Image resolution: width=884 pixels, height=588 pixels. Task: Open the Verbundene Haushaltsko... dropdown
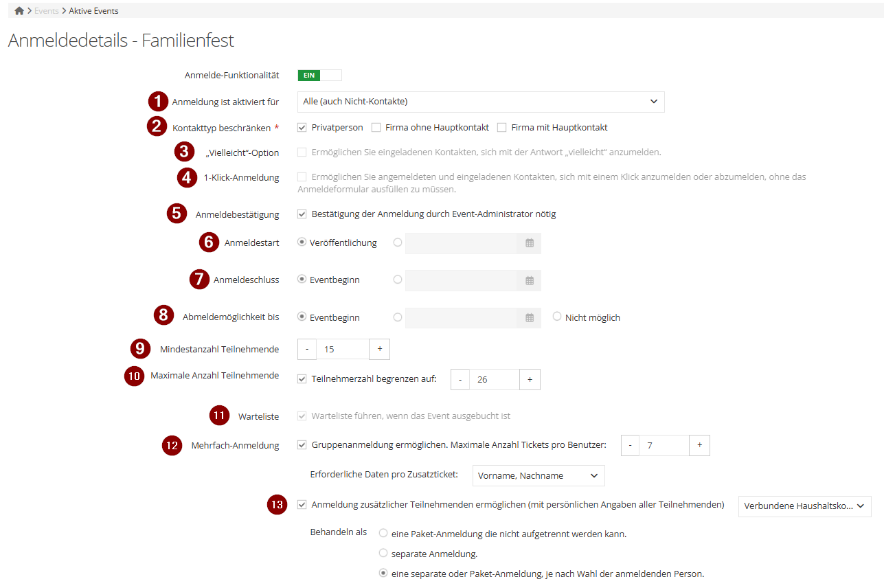[804, 506]
